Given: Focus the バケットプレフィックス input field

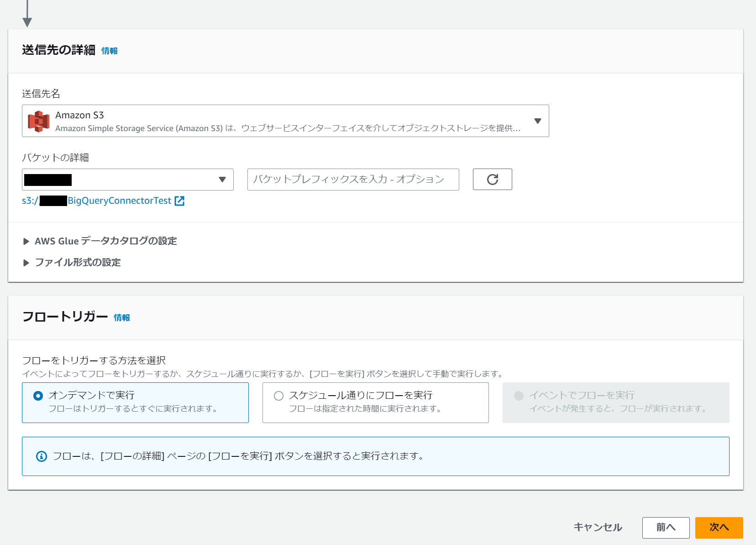Looking at the screenshot, I should [x=353, y=180].
